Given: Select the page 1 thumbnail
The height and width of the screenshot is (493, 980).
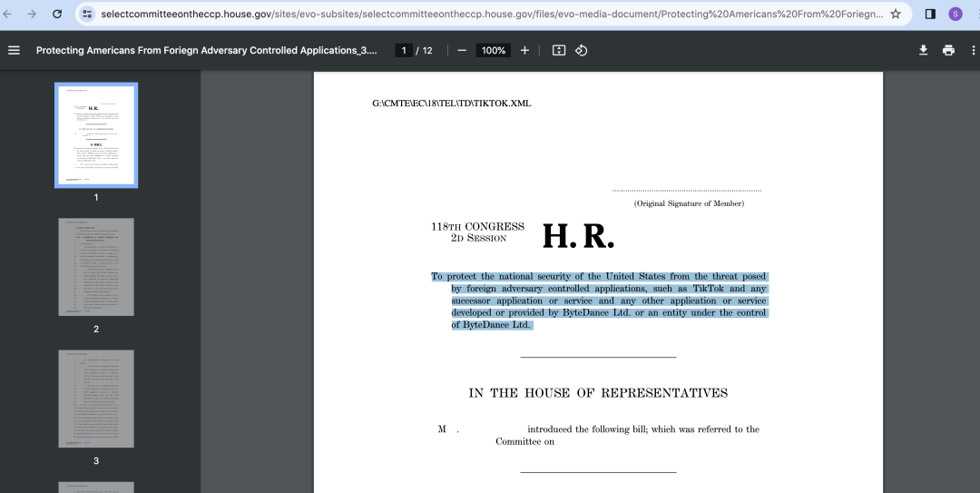Looking at the screenshot, I should 96,135.
